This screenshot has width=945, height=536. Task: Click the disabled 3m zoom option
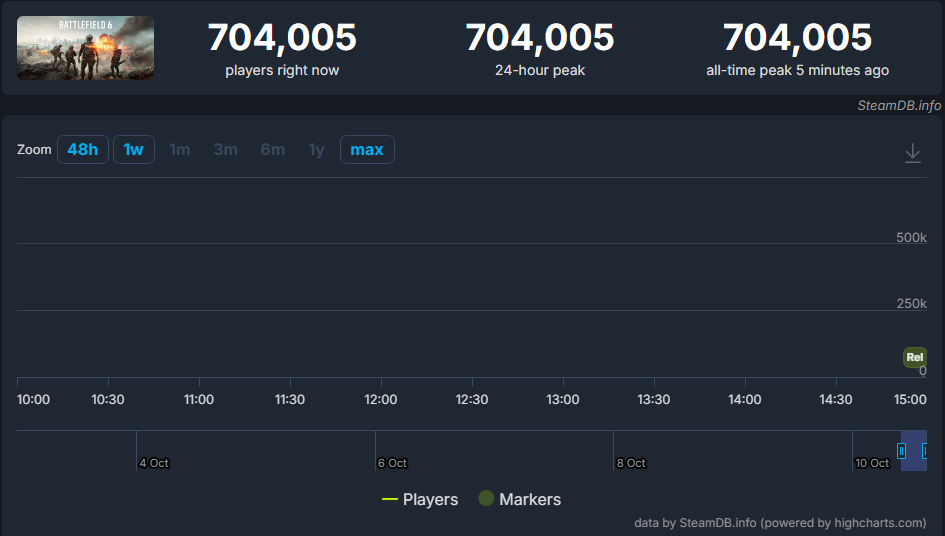tap(225, 150)
